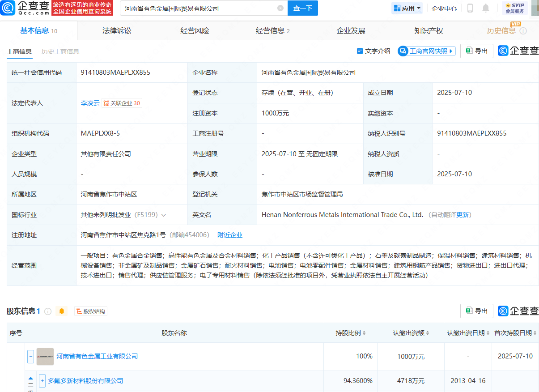Click 关联企业 30 badge beside 李凌云

point(122,103)
